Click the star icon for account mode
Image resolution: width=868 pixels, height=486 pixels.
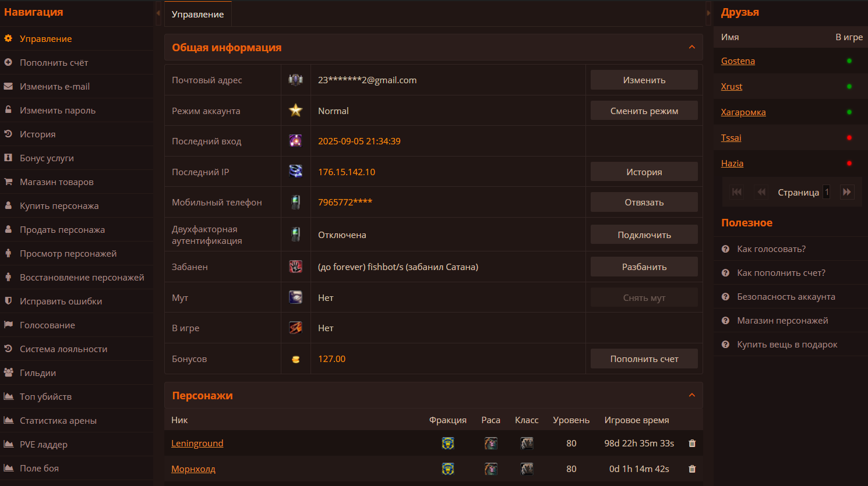point(296,111)
